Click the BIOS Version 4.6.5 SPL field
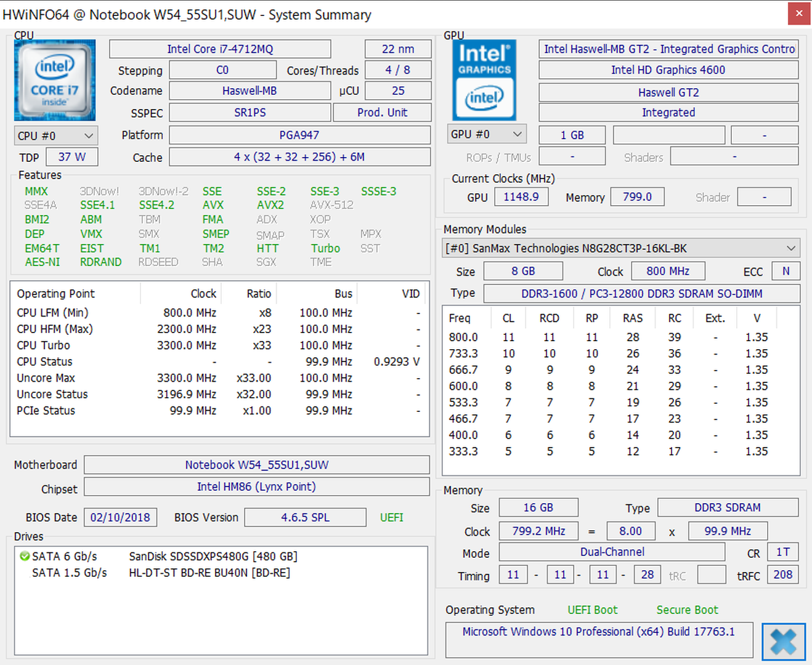 (x=305, y=517)
